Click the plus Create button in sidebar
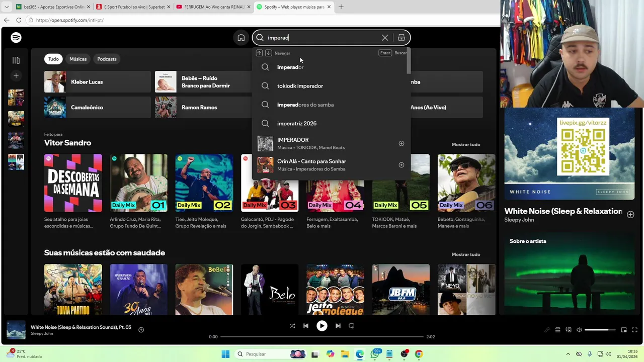The height and width of the screenshot is (362, 644). click(16, 76)
